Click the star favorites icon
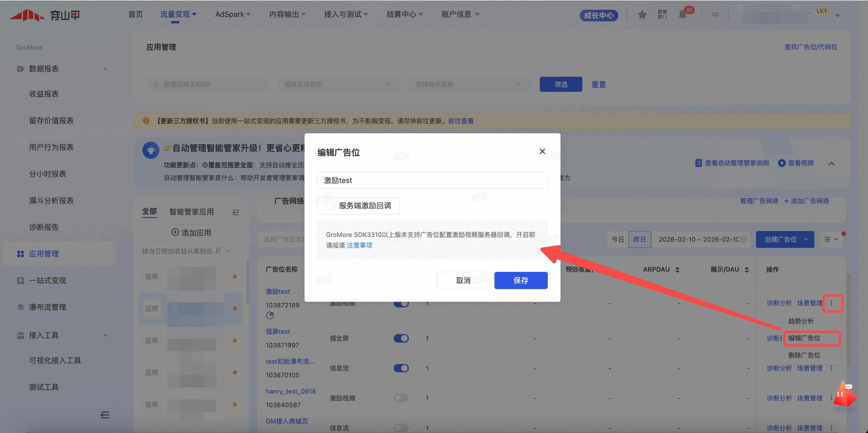This screenshot has height=433, width=868. point(642,15)
